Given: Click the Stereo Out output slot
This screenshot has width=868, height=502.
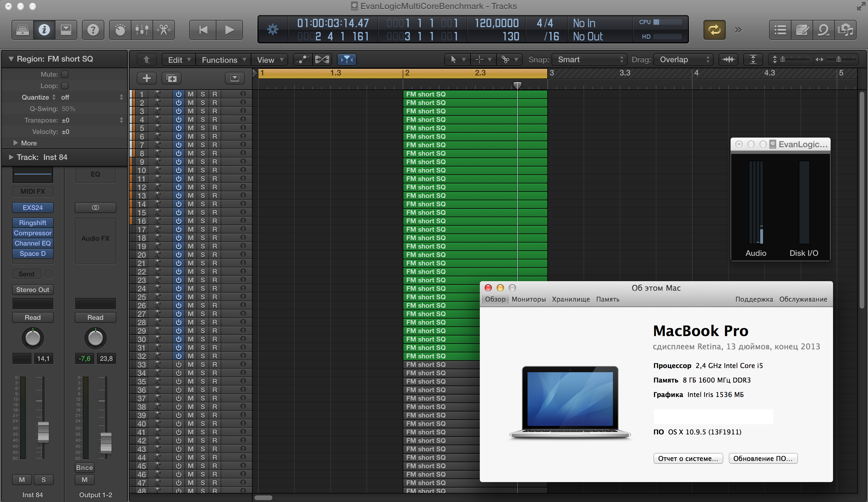Looking at the screenshot, I should tap(33, 290).
